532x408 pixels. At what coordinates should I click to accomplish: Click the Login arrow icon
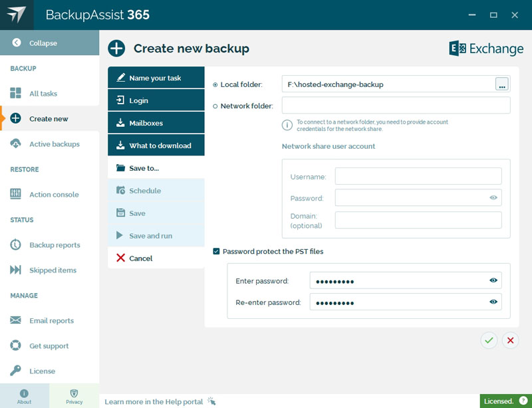[x=120, y=100]
